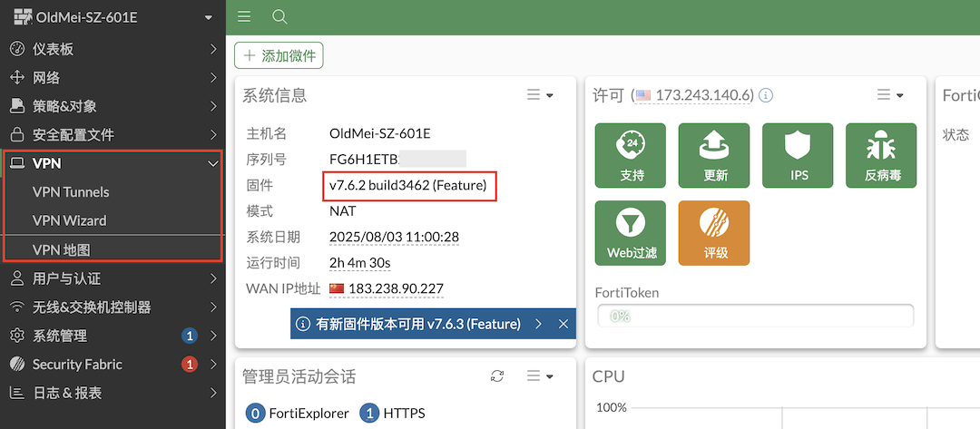Open VPN Tunnels page

tap(71, 192)
